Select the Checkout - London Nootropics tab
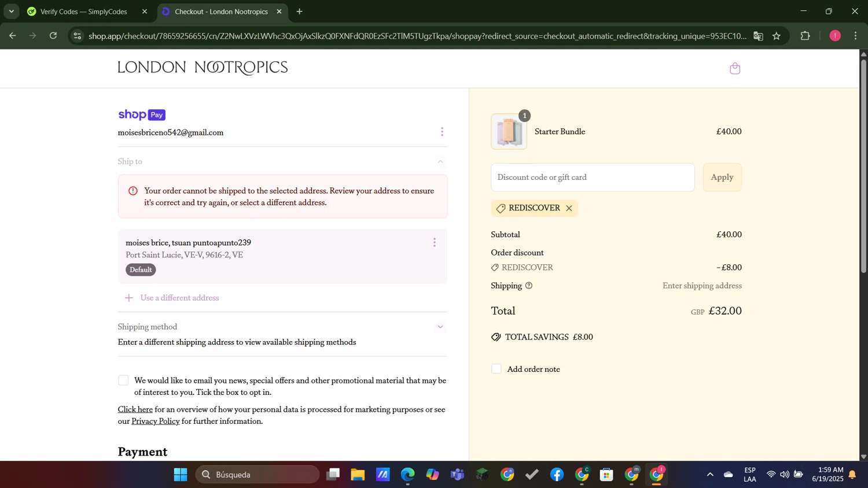Screen dimensions: 868x488 pos(222,12)
